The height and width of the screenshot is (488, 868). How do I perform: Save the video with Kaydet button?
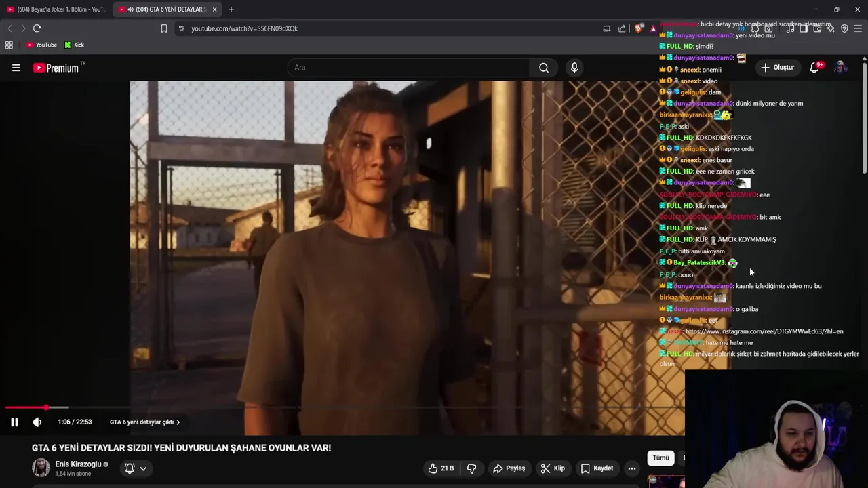[x=597, y=468]
